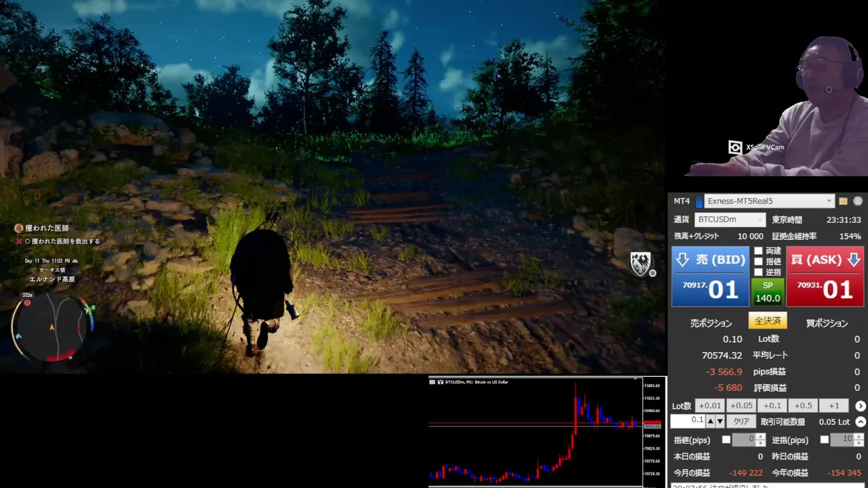Click the average rate value 70574.32
This screenshot has height=488, width=868.
click(x=722, y=355)
